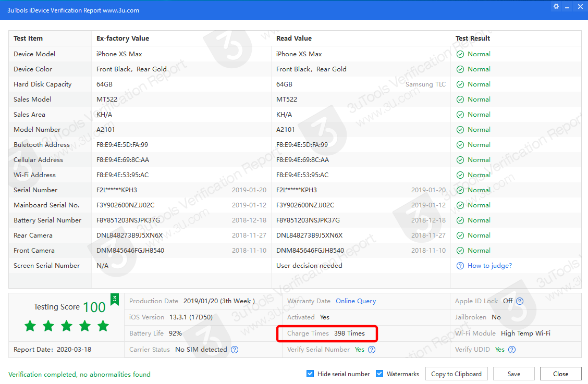Click the green check icon for Rear Camera

tap(460, 236)
